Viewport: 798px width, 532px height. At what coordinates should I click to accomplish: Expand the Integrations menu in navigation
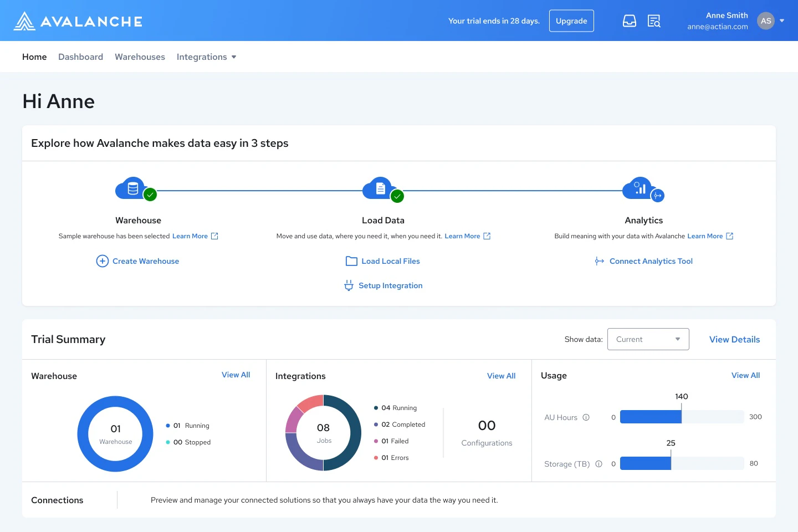pyautogui.click(x=206, y=57)
